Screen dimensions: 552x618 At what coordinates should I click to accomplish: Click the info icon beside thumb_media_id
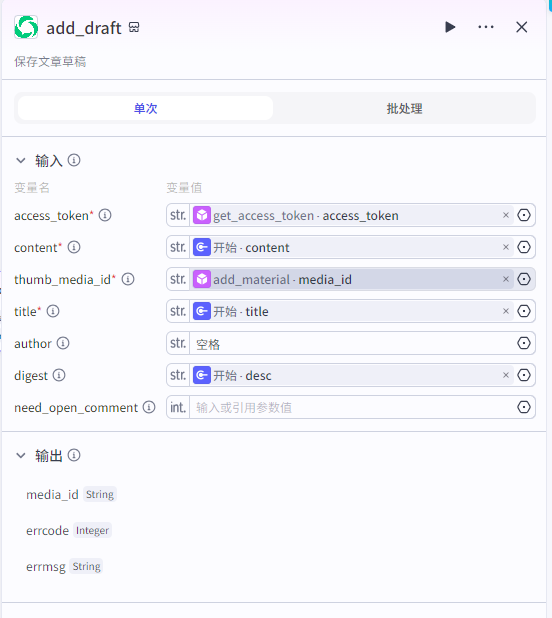pyautogui.click(x=128, y=279)
